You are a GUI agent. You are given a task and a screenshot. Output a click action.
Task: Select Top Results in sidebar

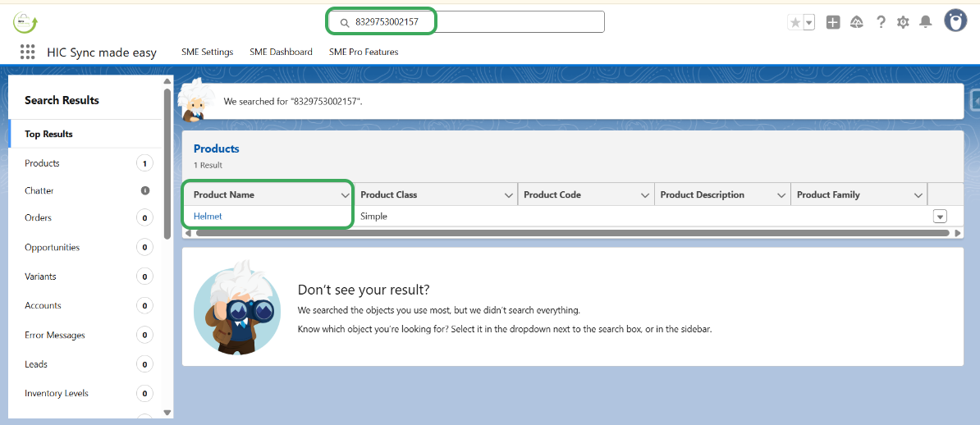point(85,134)
